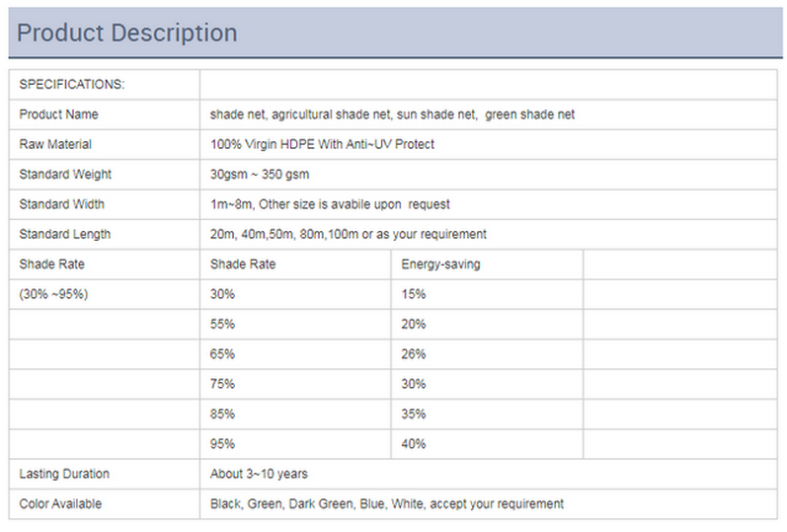The image size is (787, 532).
Task: Click the 1m~8m width description
Action: [330, 204]
